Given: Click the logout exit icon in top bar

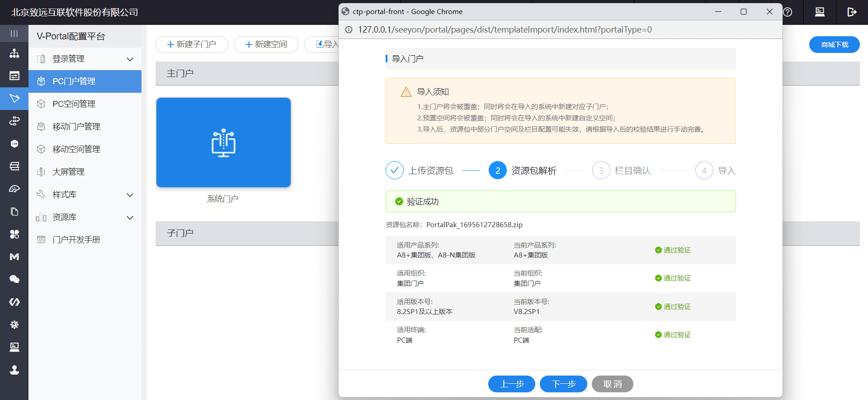Looking at the screenshot, I should (x=852, y=12).
